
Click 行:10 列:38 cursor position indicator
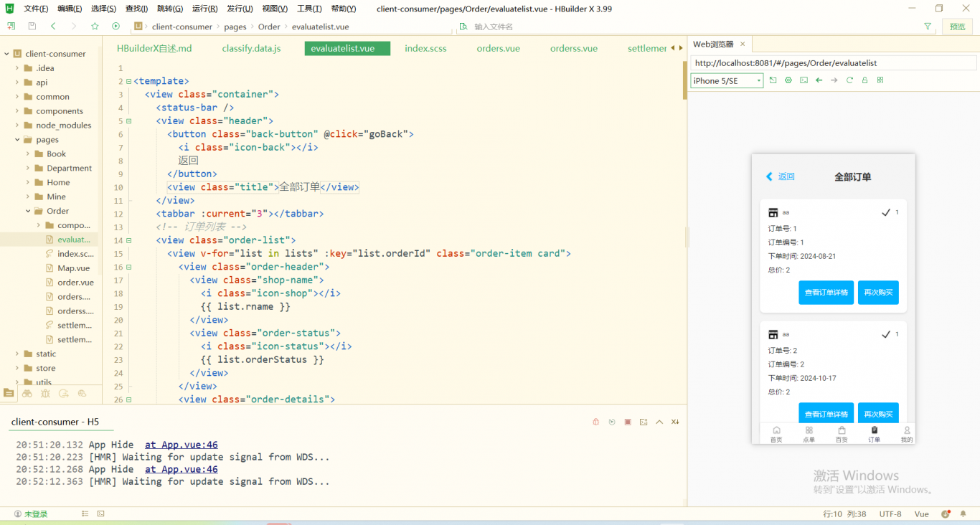pyautogui.click(x=844, y=514)
